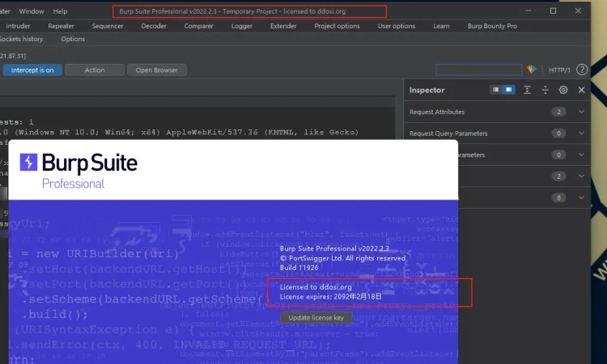
Task: Go to the Sequencer tab
Action: point(108,26)
